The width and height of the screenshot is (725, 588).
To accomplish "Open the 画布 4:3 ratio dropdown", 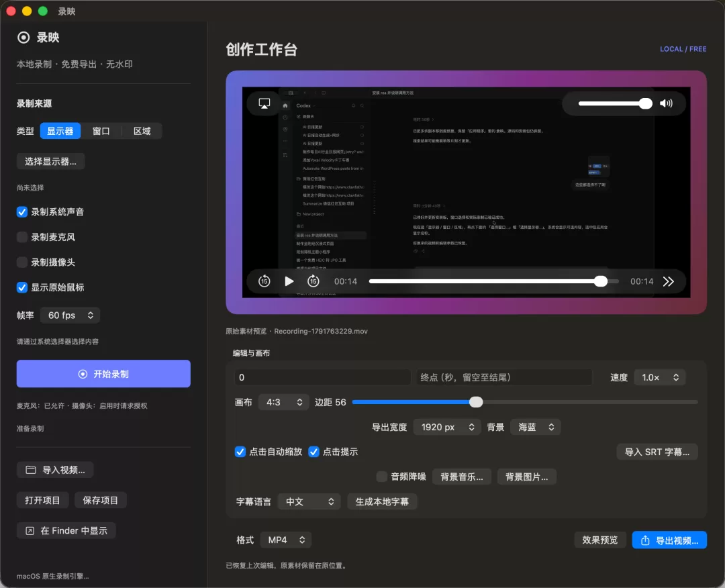I will pyautogui.click(x=283, y=402).
